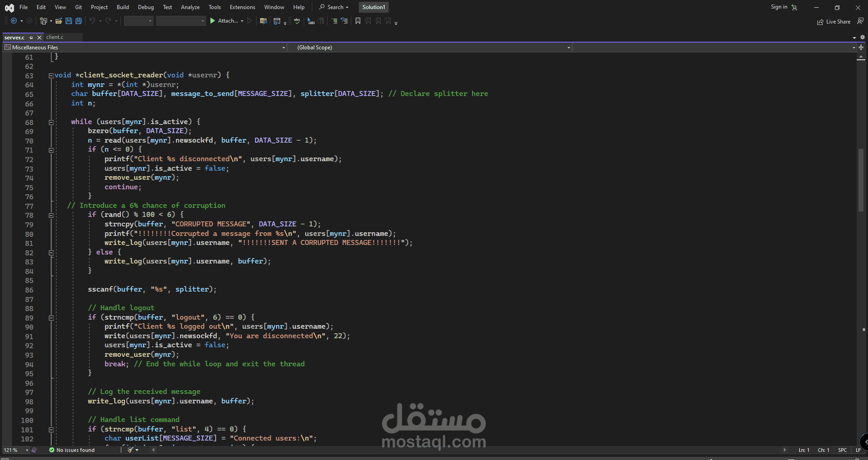Open the zoom level 121 % dropdown
Image resolution: width=868 pixels, height=460 pixels.
16,450
